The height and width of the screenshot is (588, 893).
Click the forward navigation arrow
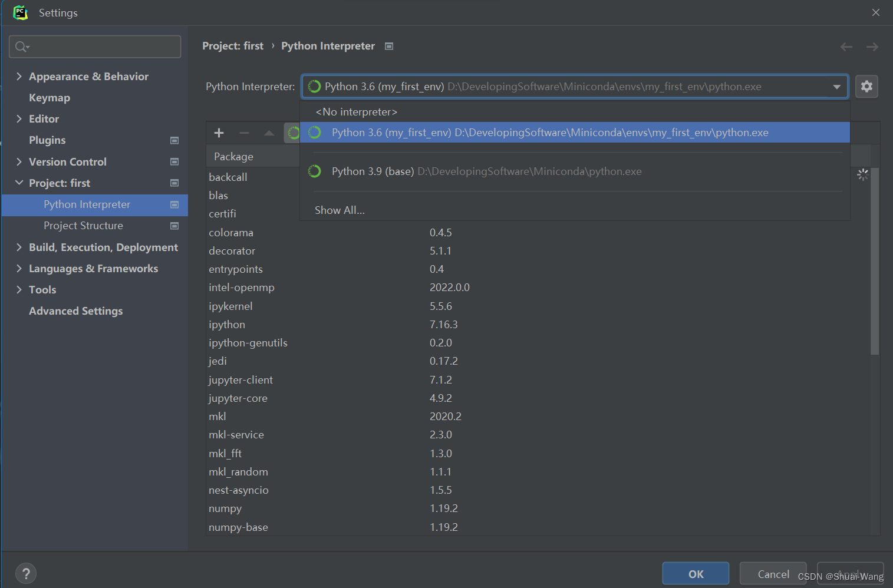(x=872, y=47)
